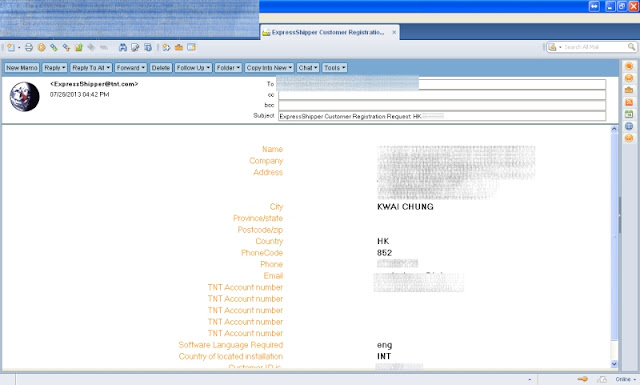Open the Reply dropdown button
640x385 pixels.
pyautogui.click(x=55, y=68)
